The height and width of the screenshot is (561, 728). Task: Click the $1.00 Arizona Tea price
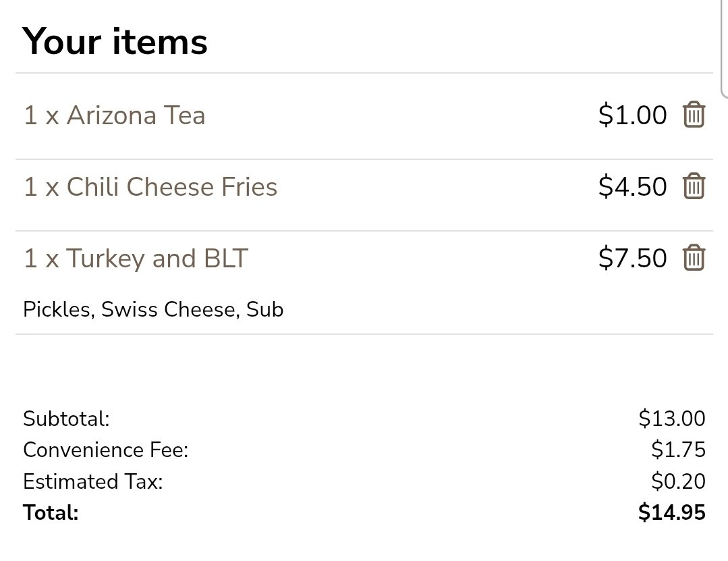(632, 115)
